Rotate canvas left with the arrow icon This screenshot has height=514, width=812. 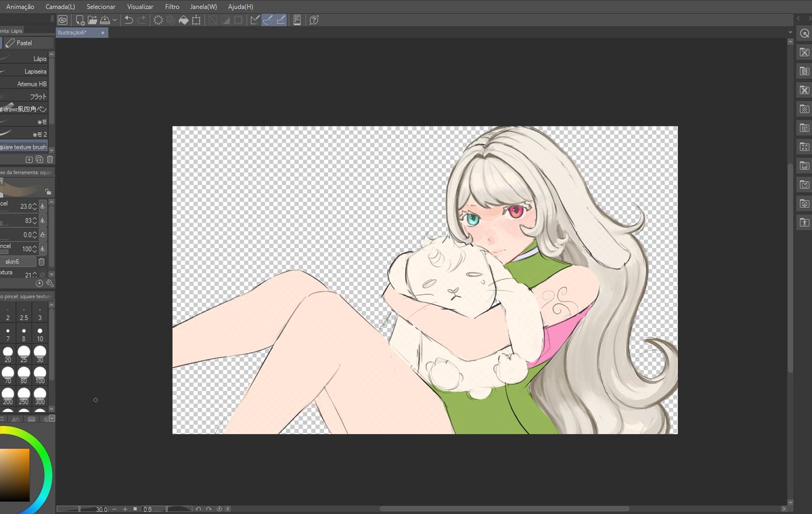pyautogui.click(x=198, y=509)
